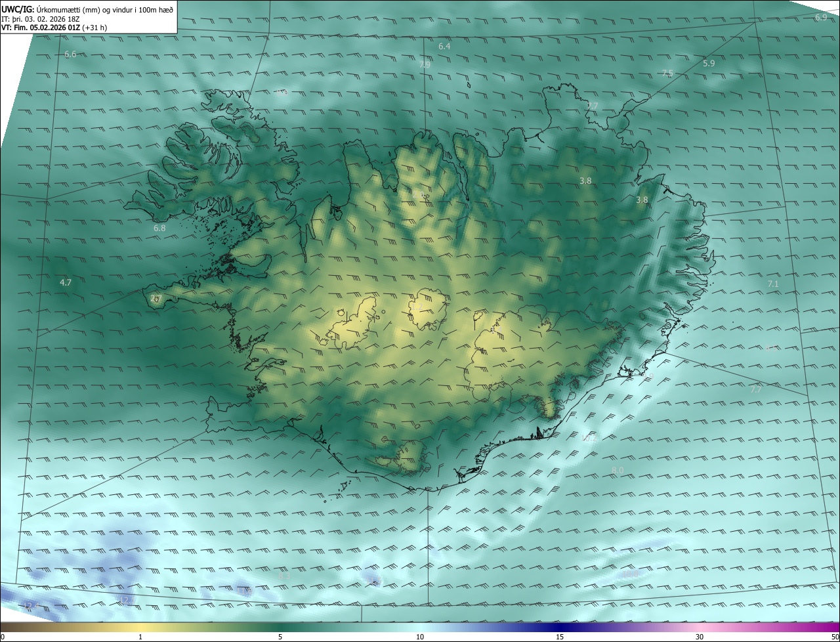Click the 0 tick on the color scale

3,637
